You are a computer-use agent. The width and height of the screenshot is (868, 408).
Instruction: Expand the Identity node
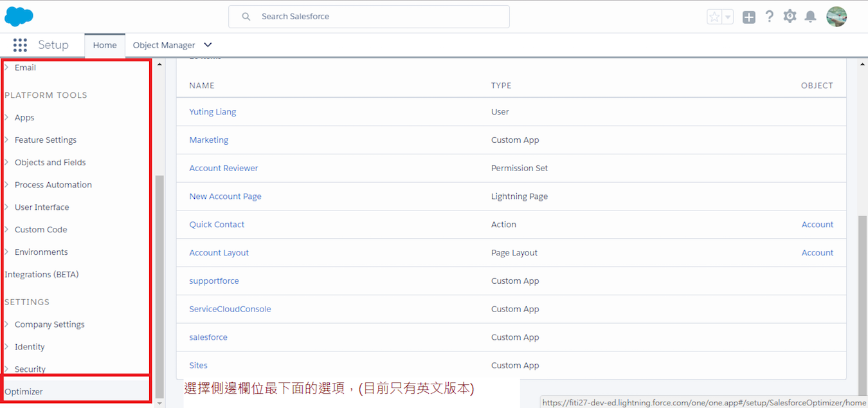coord(6,347)
